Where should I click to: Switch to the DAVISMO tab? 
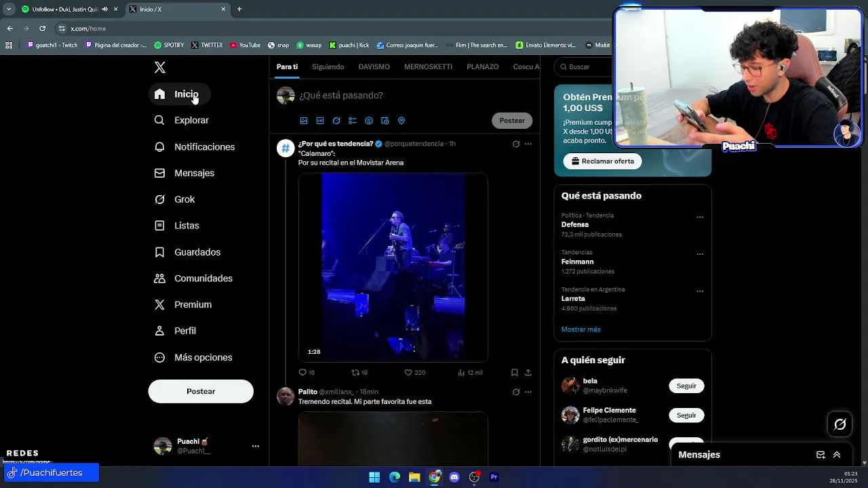pos(374,66)
